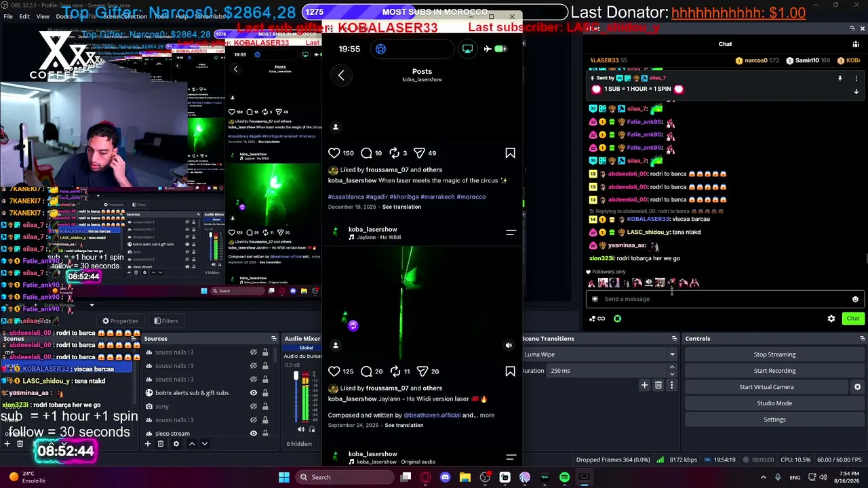Focus the Send a message chat field

[x=724, y=299]
